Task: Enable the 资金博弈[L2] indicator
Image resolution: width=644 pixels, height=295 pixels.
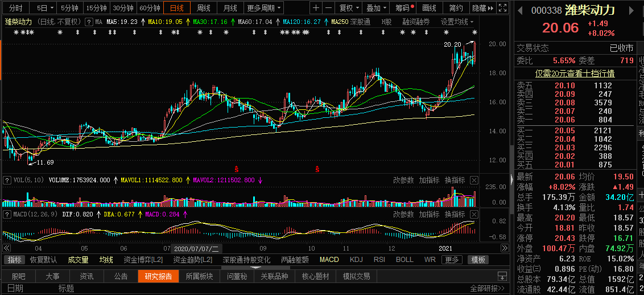Action: (x=143, y=260)
